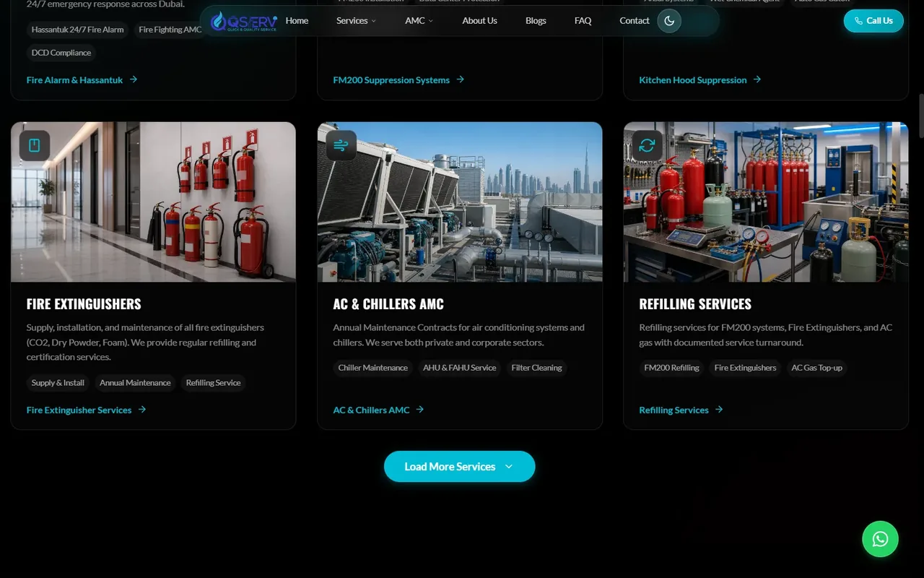Screen dimensions: 924x578
Task: Click the Fire Extinguishers tag in Refilling card
Action: click(x=745, y=368)
